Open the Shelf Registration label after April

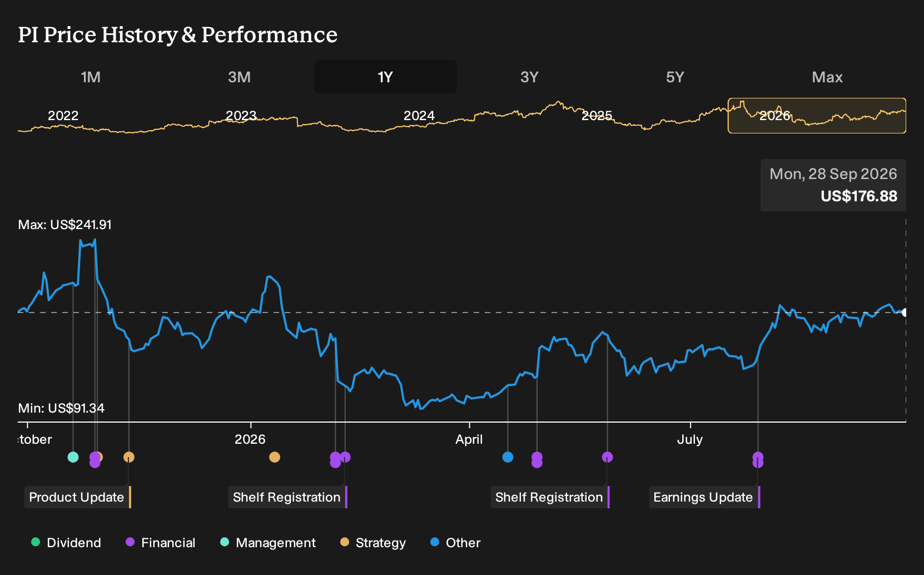[x=550, y=497]
